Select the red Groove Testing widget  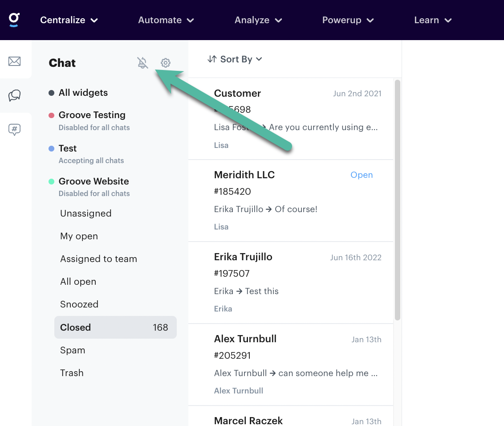point(92,115)
